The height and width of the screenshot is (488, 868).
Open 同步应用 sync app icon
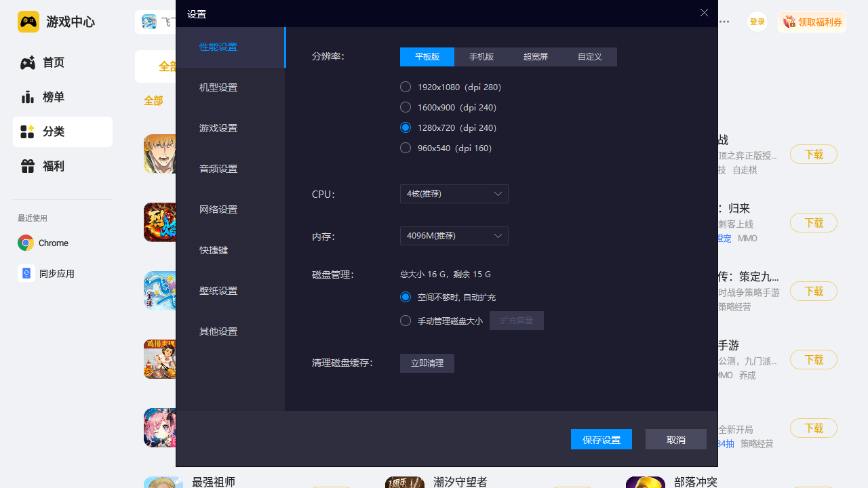coord(26,273)
